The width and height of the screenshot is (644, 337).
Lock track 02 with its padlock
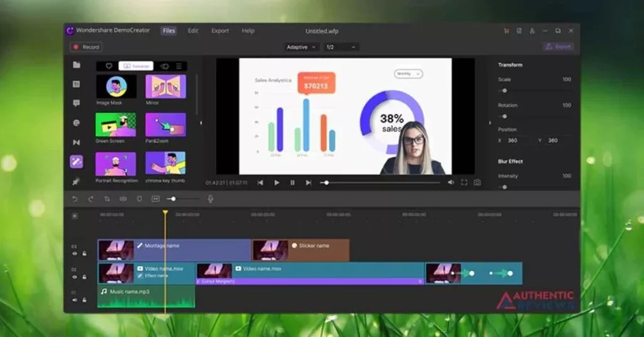pos(84,277)
